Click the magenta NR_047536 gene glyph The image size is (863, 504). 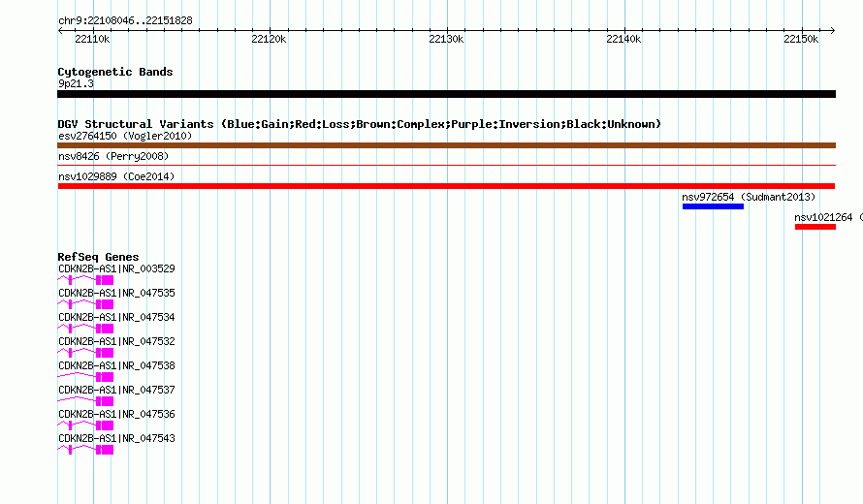pos(85,425)
